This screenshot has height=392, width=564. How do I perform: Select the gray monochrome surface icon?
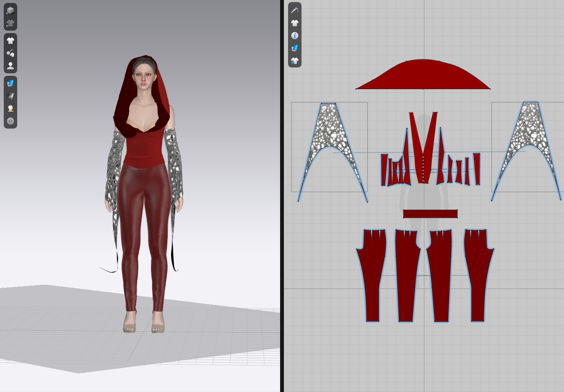coord(10,96)
